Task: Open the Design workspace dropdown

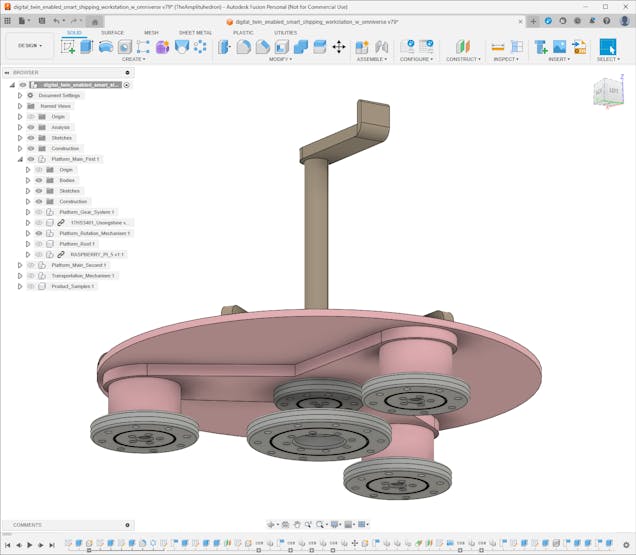Action: click(29, 45)
